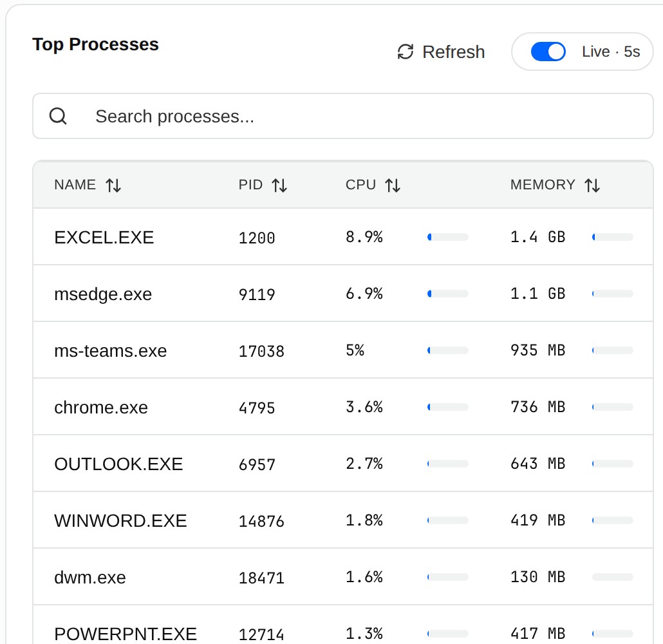This screenshot has width=663, height=644.
Task: Click the Top Processes heading
Action: coord(95,44)
